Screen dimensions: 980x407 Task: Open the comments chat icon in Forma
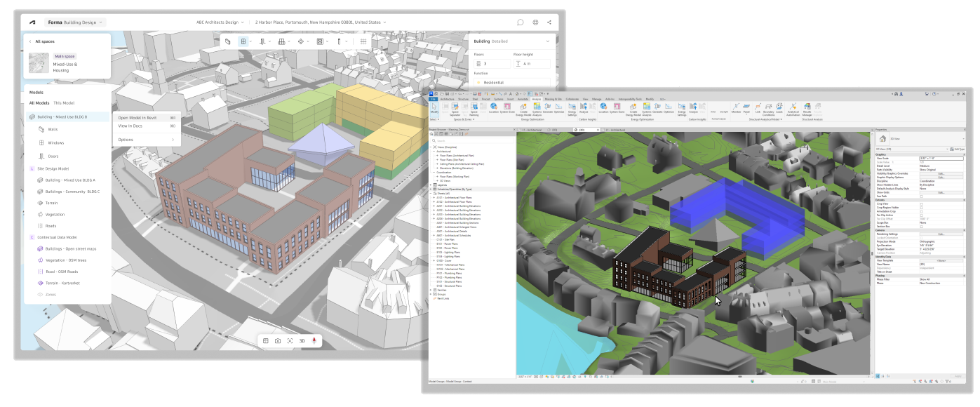pyautogui.click(x=521, y=22)
